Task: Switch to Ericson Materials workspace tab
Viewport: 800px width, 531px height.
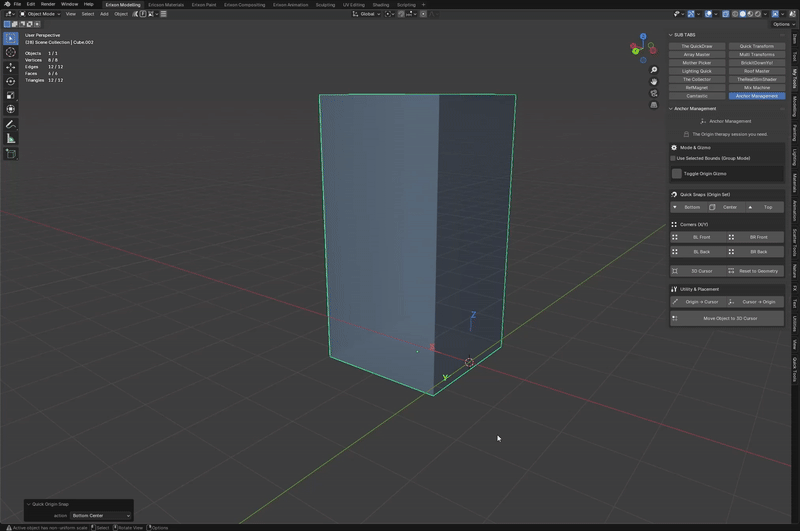Action: click(166, 5)
